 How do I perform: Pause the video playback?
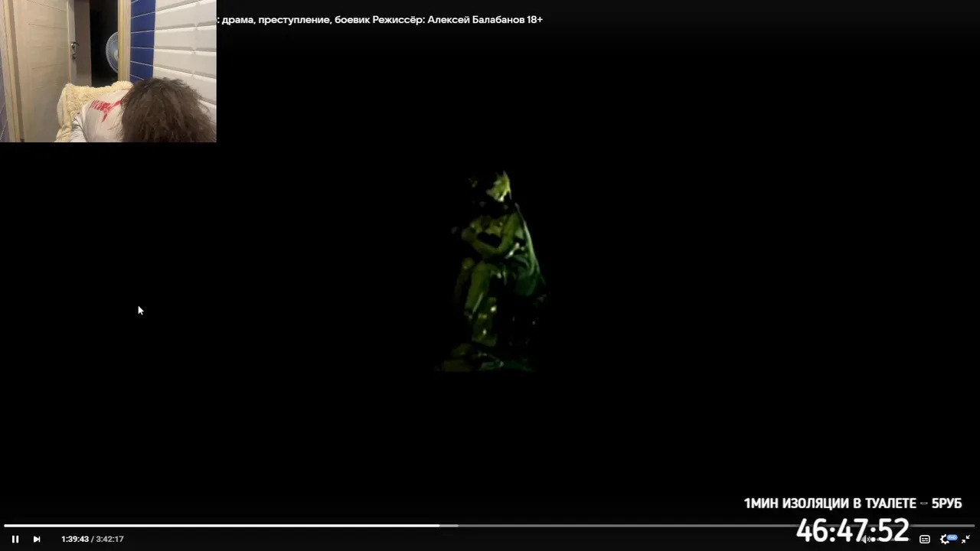pyautogui.click(x=15, y=539)
